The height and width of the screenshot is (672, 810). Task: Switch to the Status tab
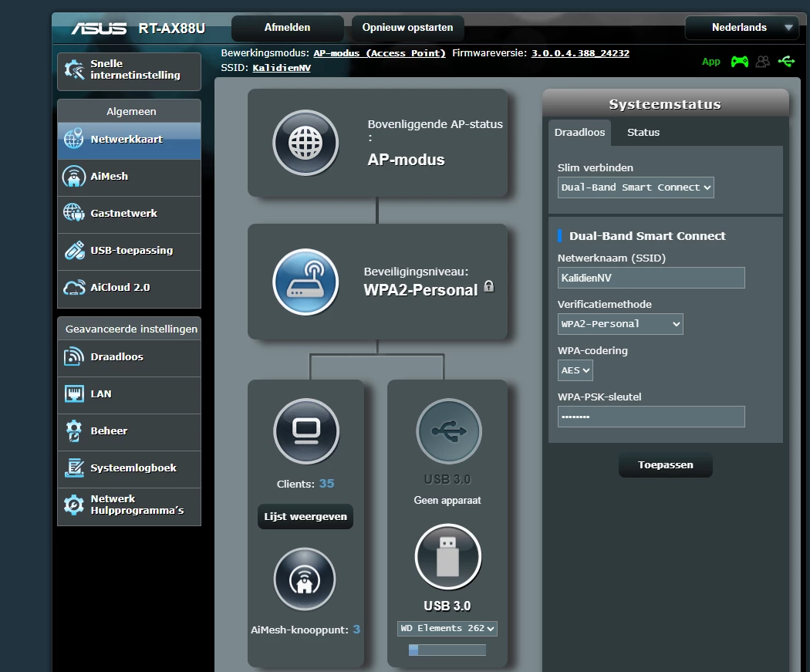point(643,133)
